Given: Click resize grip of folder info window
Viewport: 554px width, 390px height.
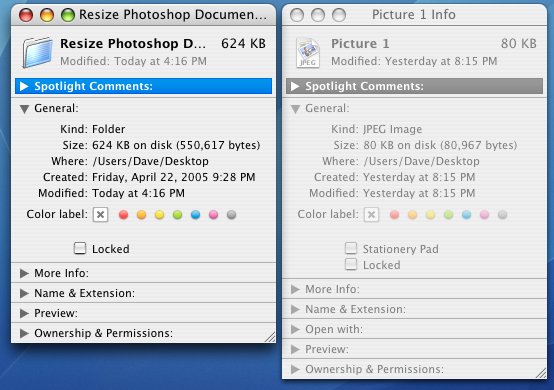Looking at the screenshot, I should coord(270,337).
